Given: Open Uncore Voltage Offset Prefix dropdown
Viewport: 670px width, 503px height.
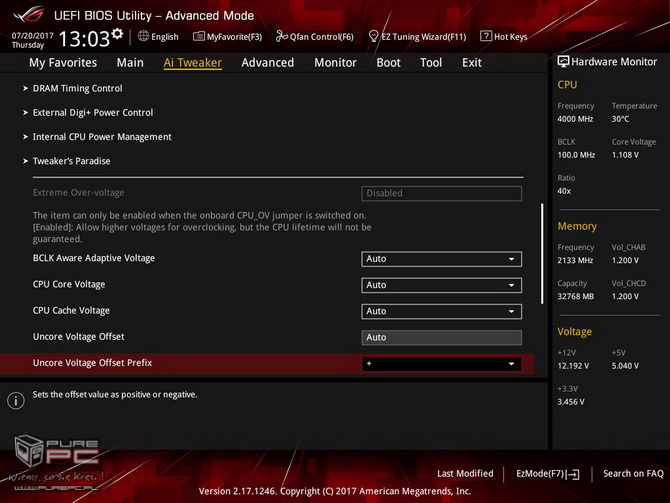Looking at the screenshot, I should pyautogui.click(x=441, y=364).
